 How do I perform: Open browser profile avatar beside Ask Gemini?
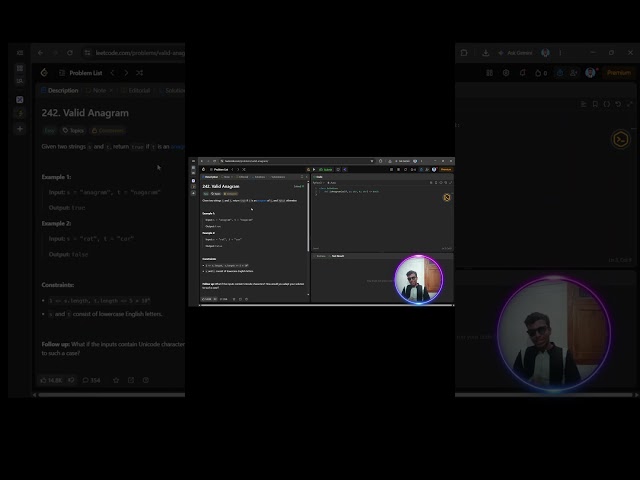point(545,53)
